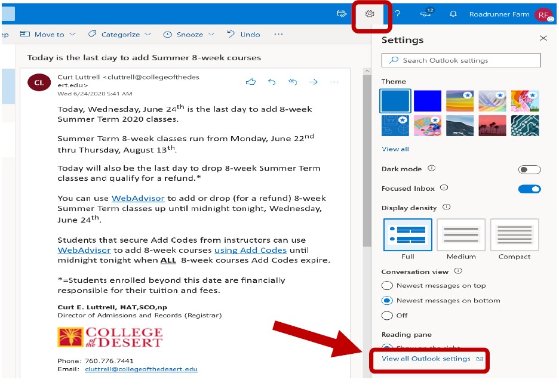Screen dimensions: 559x392
Task: Click Move to in toolbar
Action: 42,34
